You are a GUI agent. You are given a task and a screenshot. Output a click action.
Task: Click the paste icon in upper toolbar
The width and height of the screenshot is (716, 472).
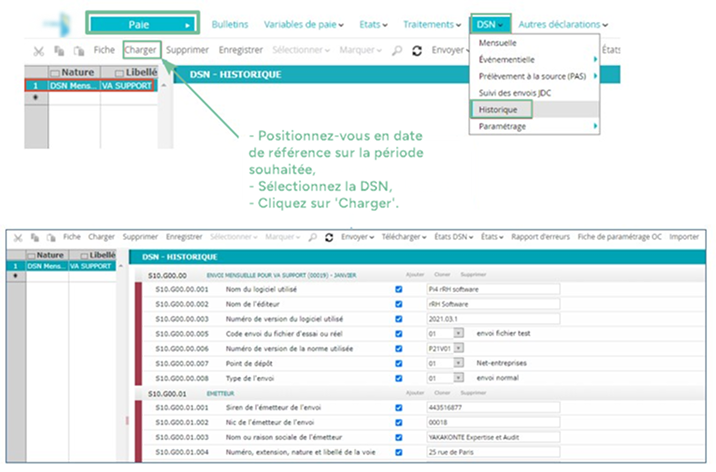click(77, 49)
